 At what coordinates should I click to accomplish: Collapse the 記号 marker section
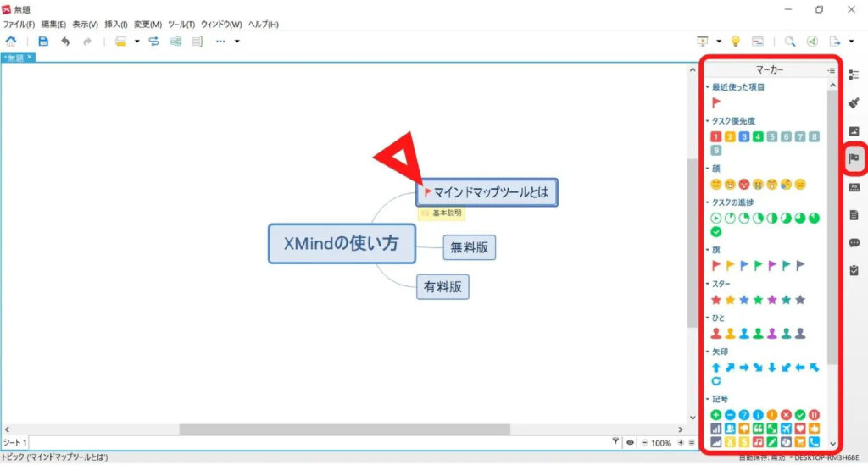pyautogui.click(x=708, y=399)
